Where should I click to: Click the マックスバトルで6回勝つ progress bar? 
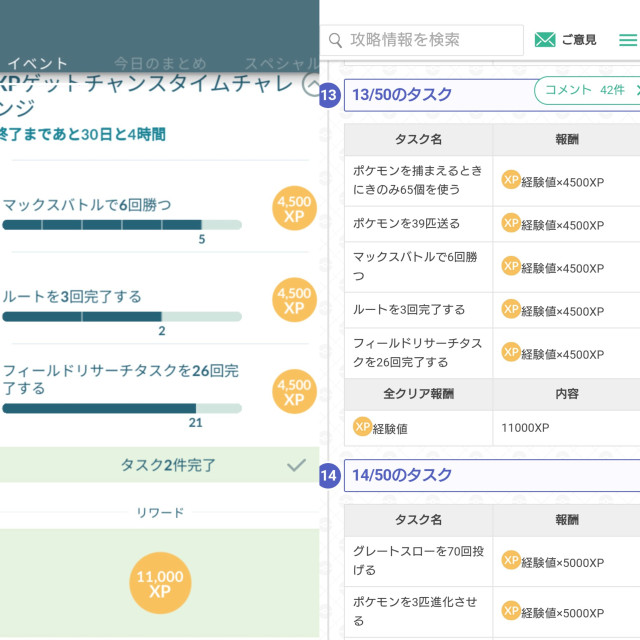click(x=122, y=225)
